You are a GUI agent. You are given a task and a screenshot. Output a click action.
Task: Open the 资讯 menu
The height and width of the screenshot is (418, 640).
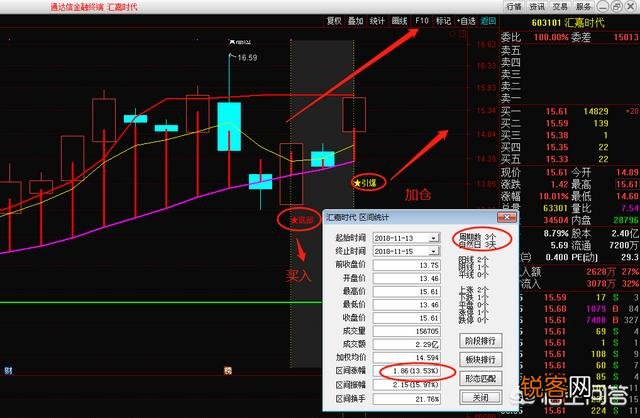pos(539,6)
